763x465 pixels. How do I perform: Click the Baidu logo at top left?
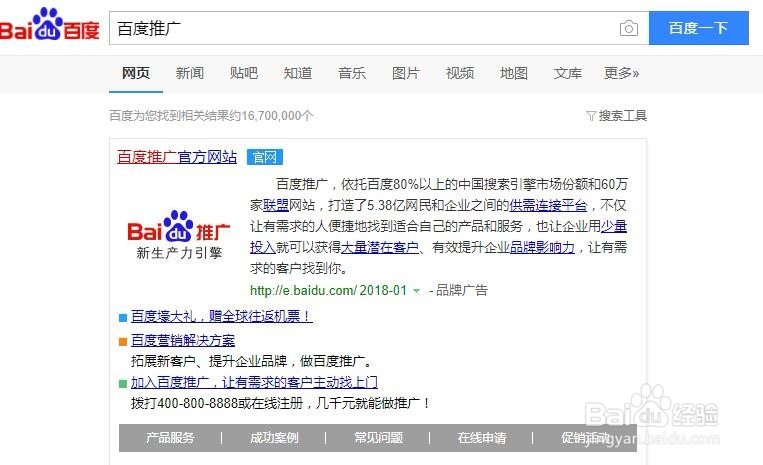[x=50, y=24]
